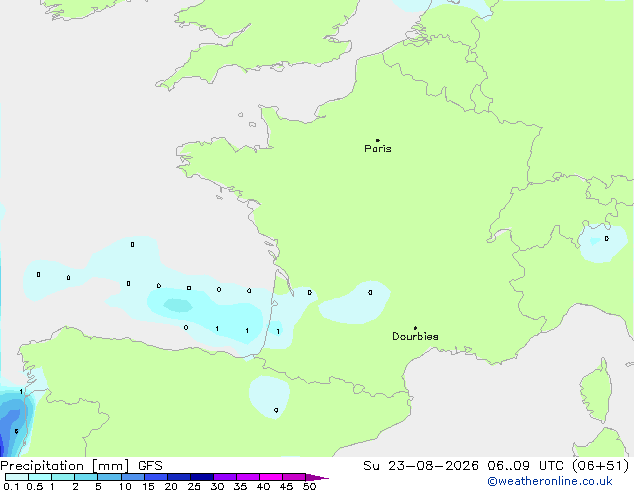Image resolution: width=634 pixels, height=490 pixels.
Task: Select the 0.1–0.5 mm legend swatch
Action: pyautogui.click(x=17, y=477)
